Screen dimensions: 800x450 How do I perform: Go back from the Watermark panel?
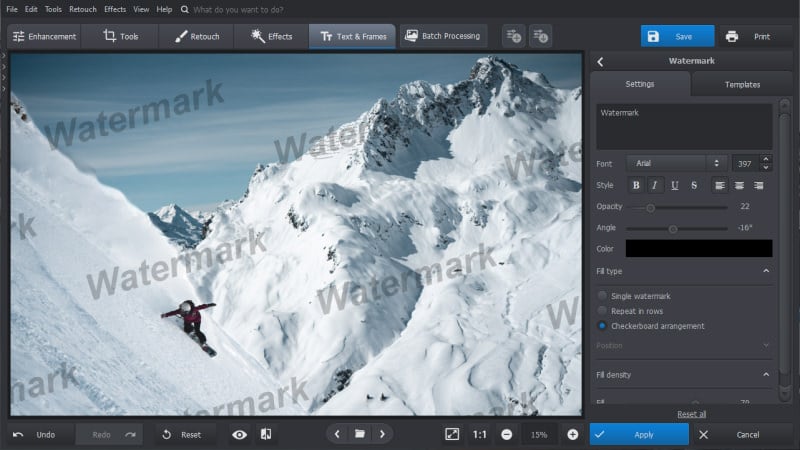coord(601,62)
